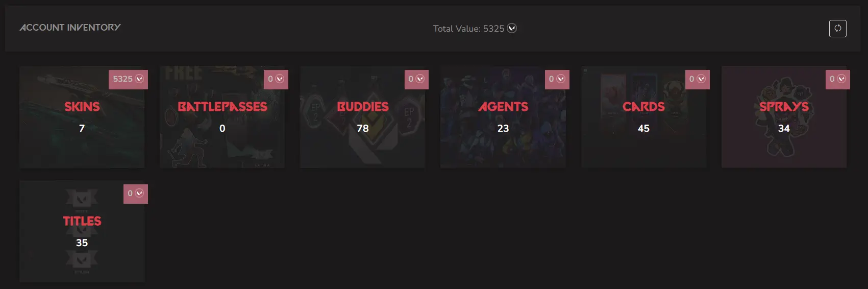
Task: Click the Agents value badge icon
Action: click(x=561, y=79)
